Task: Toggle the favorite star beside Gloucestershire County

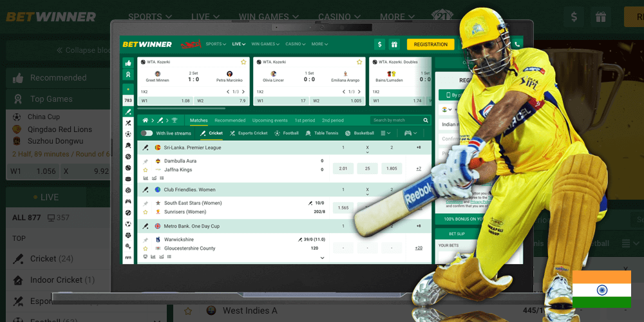Action: pos(146,248)
